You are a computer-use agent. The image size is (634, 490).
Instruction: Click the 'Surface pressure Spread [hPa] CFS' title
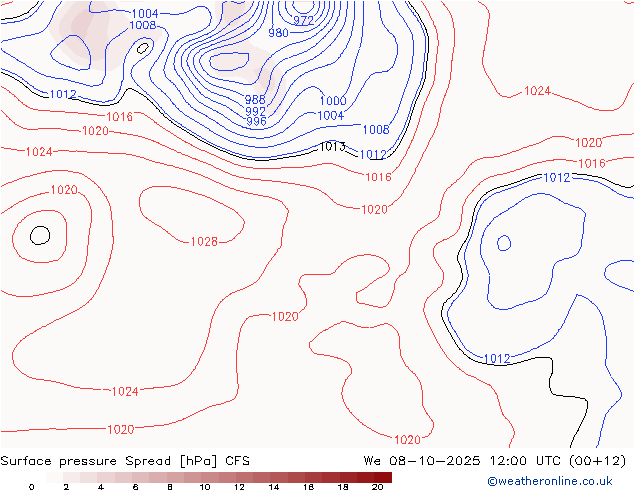pos(125,461)
